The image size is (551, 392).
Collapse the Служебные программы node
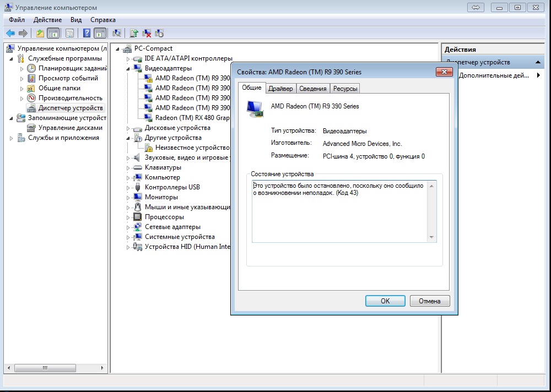[x=11, y=59]
